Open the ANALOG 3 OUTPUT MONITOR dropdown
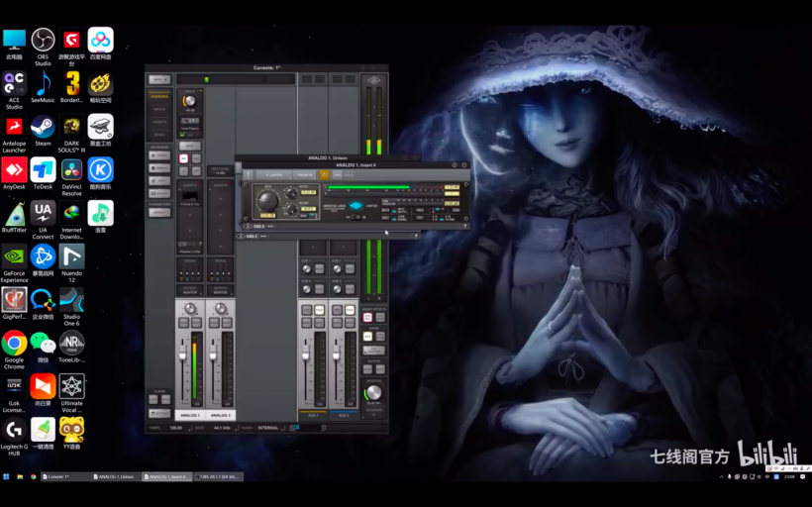 pos(221,290)
